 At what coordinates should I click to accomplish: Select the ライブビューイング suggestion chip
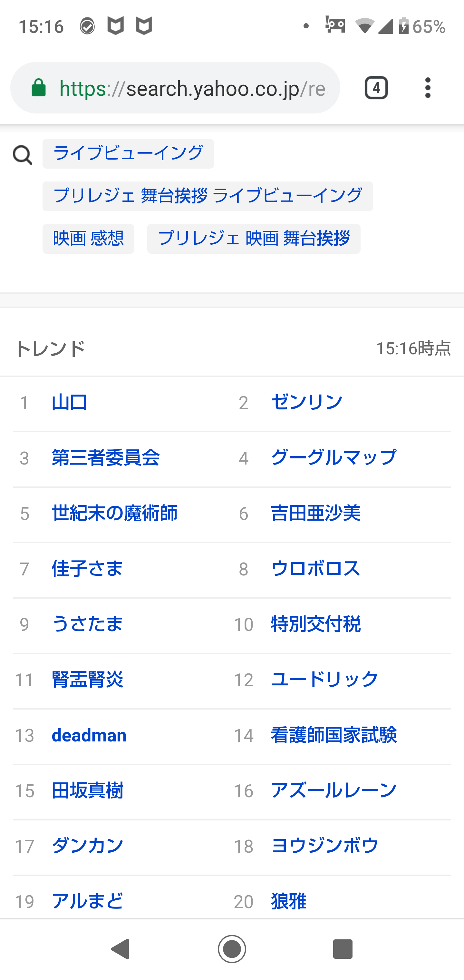pos(128,154)
